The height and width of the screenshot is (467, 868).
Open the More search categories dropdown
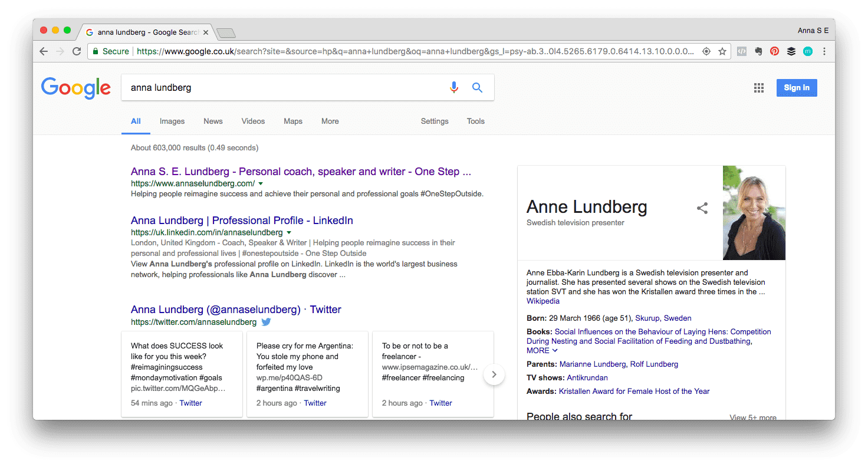point(330,121)
